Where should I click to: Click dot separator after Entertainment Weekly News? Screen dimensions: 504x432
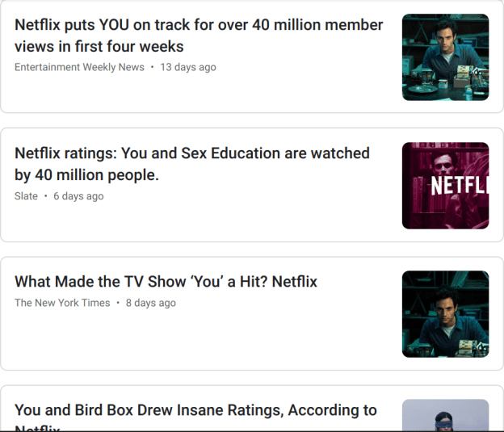tap(152, 67)
